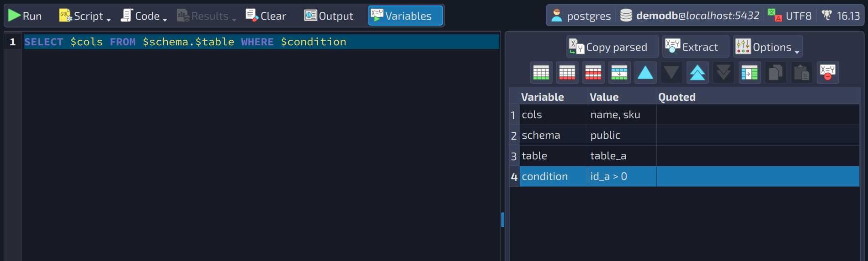Move selected variable to the bottom

[x=724, y=72]
